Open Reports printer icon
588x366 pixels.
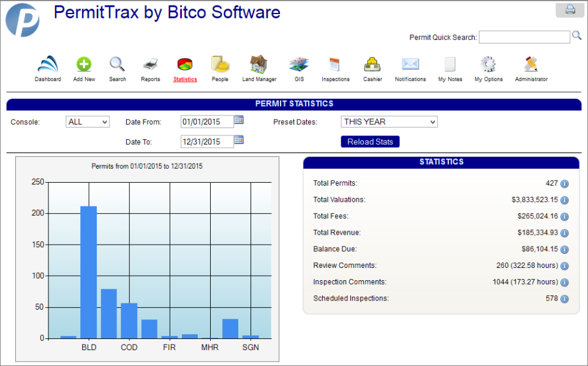[151, 64]
